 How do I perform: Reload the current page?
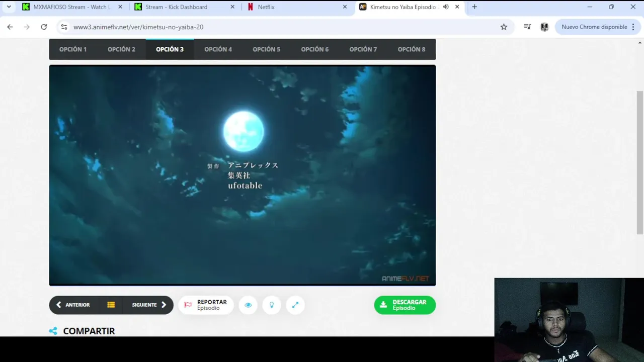coord(44,27)
